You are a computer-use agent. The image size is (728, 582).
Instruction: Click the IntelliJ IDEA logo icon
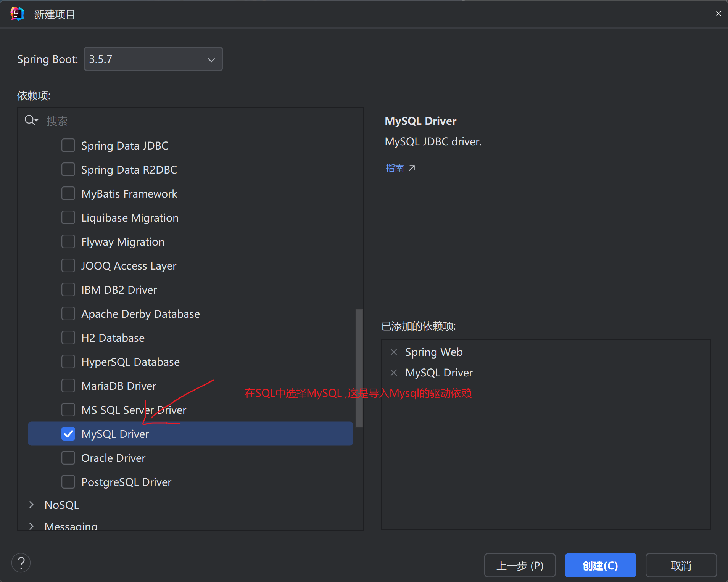pos(17,14)
